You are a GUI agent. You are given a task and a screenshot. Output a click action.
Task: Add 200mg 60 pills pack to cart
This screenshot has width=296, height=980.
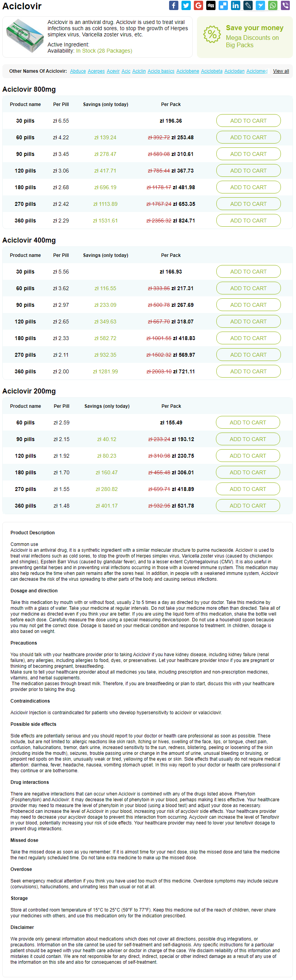click(x=248, y=422)
